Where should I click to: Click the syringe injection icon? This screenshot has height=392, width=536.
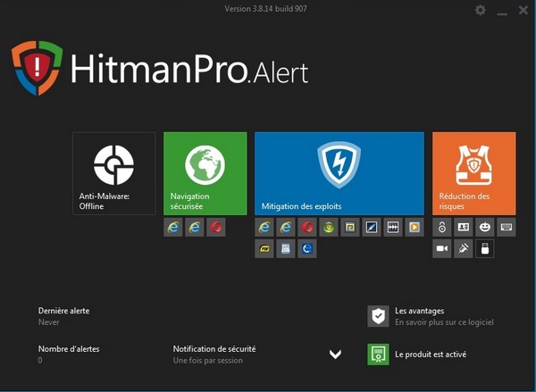[x=463, y=249]
